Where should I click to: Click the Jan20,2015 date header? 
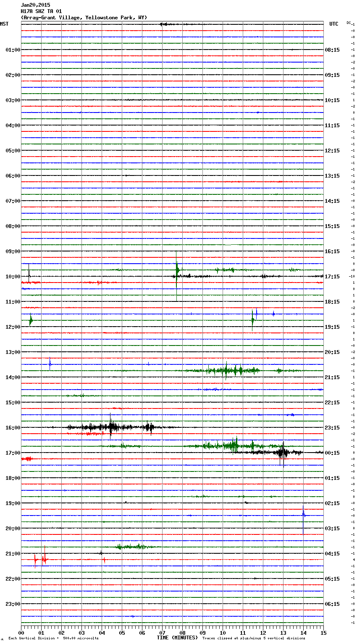tap(35, 5)
